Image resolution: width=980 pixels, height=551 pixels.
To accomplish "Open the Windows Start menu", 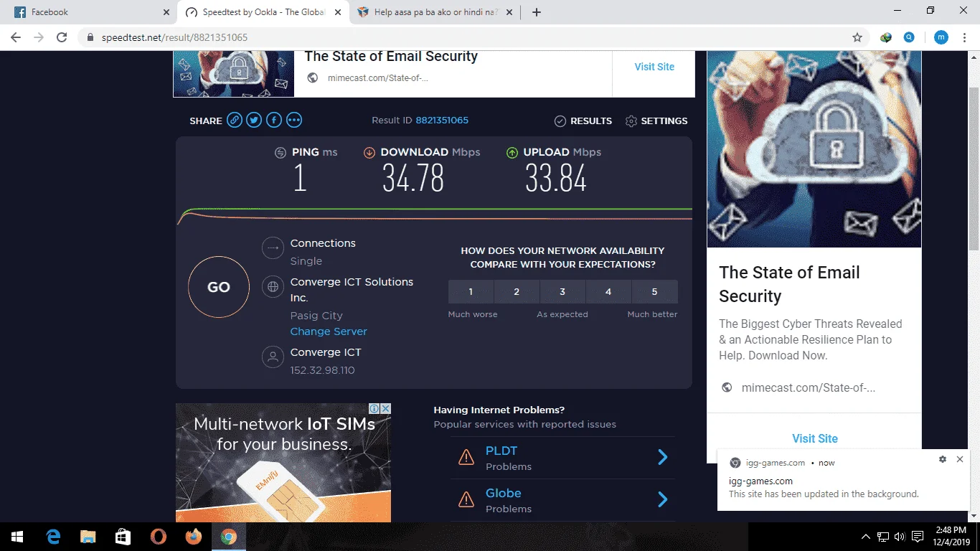I will tap(17, 537).
